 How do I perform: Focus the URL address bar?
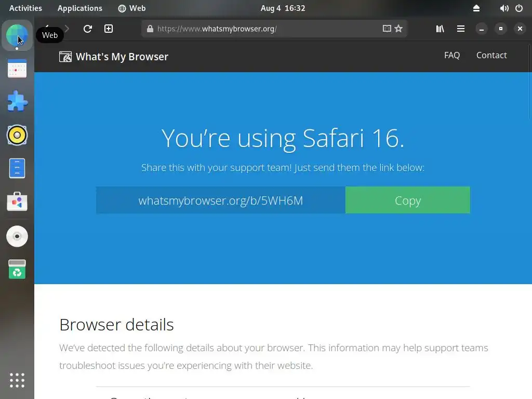click(x=274, y=29)
